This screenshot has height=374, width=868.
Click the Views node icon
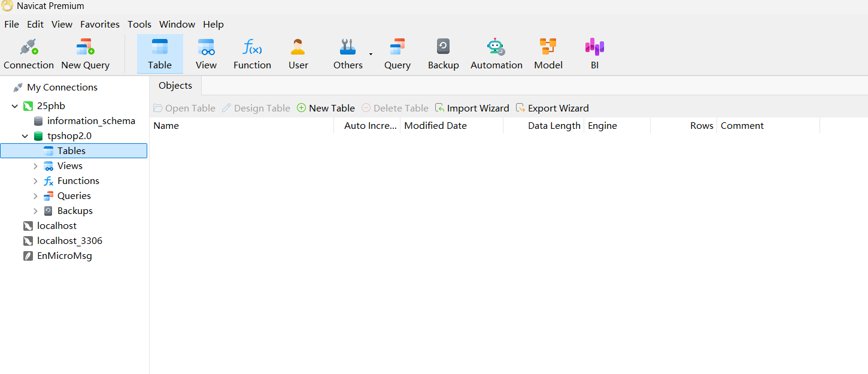[48, 166]
